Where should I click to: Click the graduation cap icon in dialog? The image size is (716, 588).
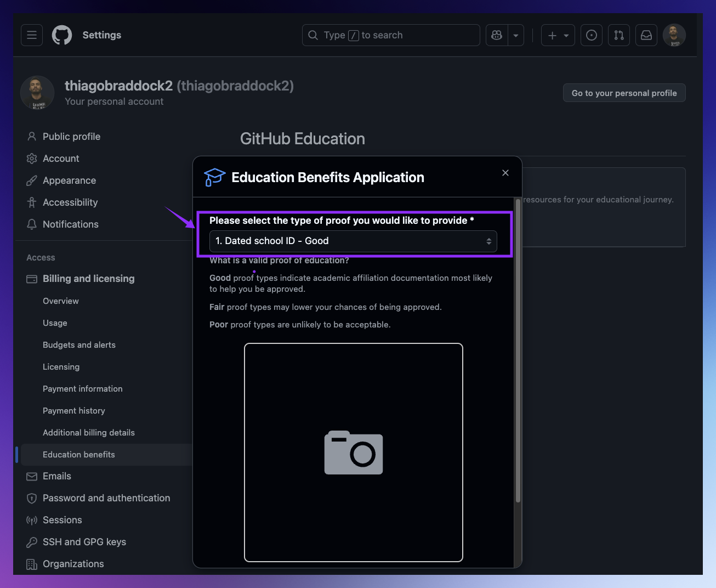pos(214,177)
